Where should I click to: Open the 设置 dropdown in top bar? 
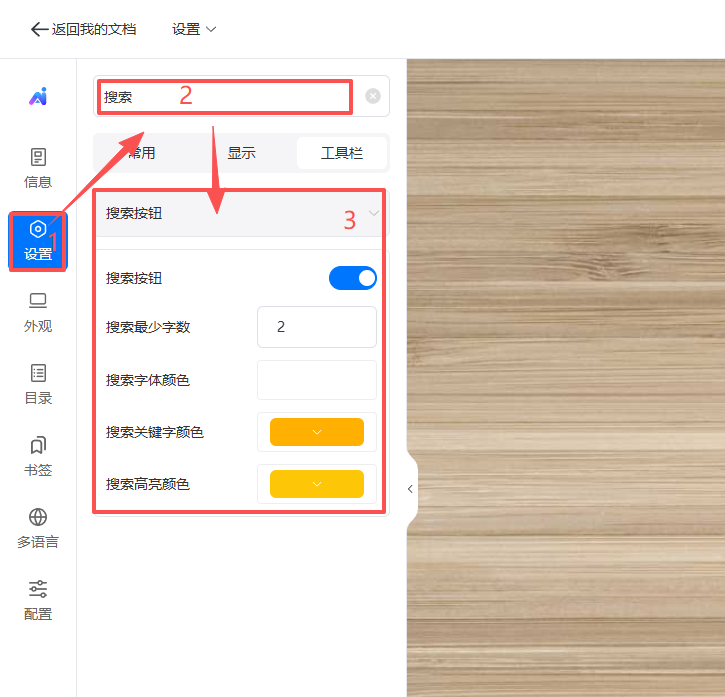pyautogui.click(x=194, y=29)
